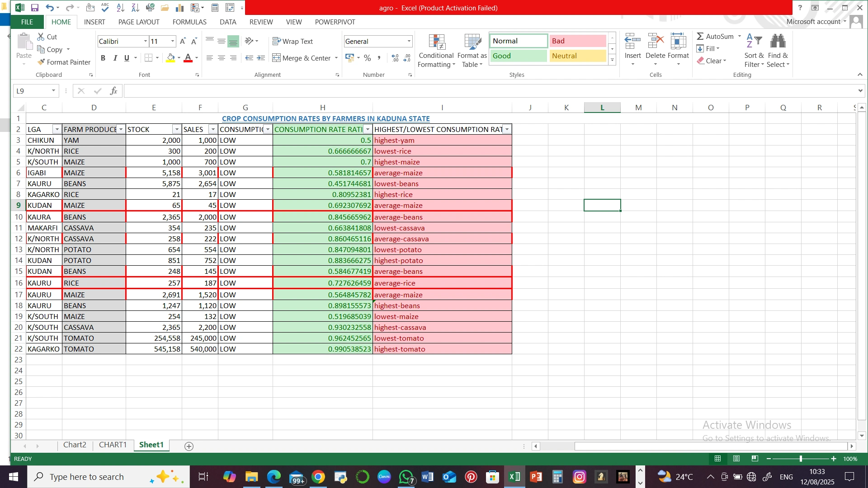Open the PAGE LAYOUT ribbon tab

[138, 22]
